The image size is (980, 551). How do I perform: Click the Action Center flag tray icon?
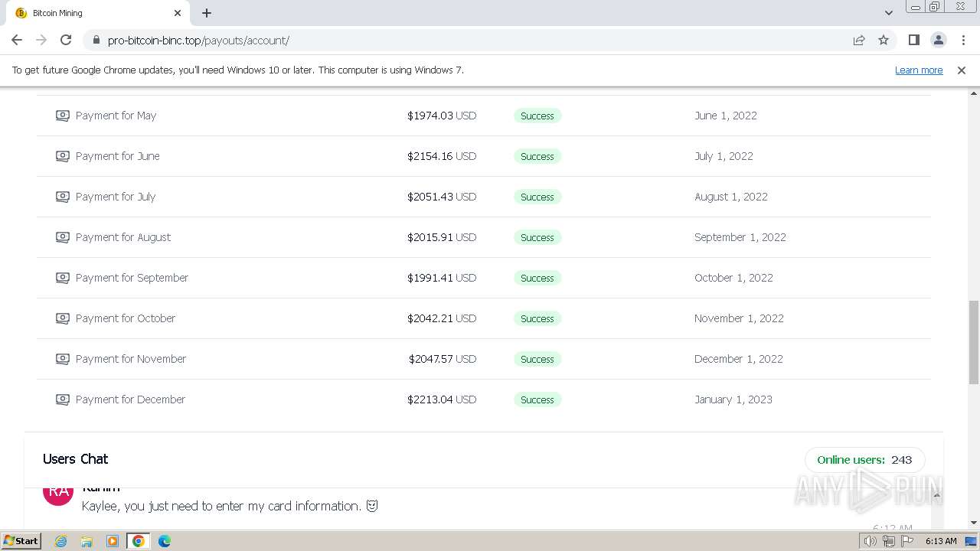(907, 541)
